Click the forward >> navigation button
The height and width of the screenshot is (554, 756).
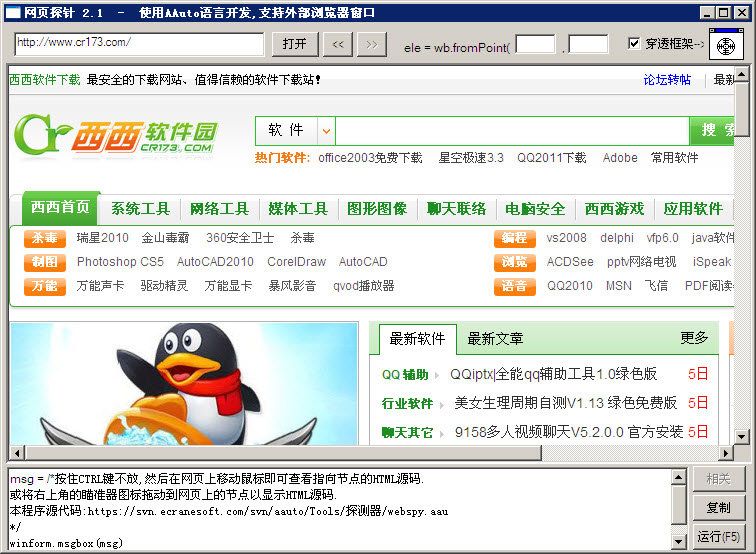(372, 44)
